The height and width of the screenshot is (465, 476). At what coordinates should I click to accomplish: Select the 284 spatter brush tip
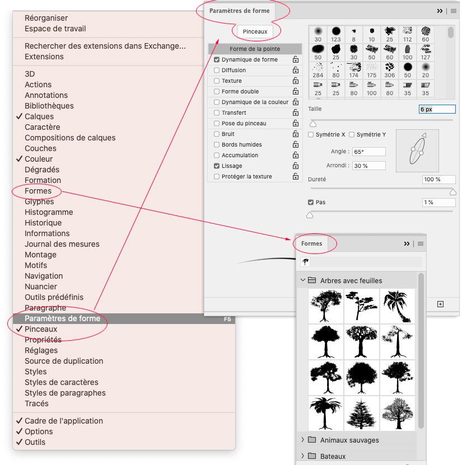(318, 70)
